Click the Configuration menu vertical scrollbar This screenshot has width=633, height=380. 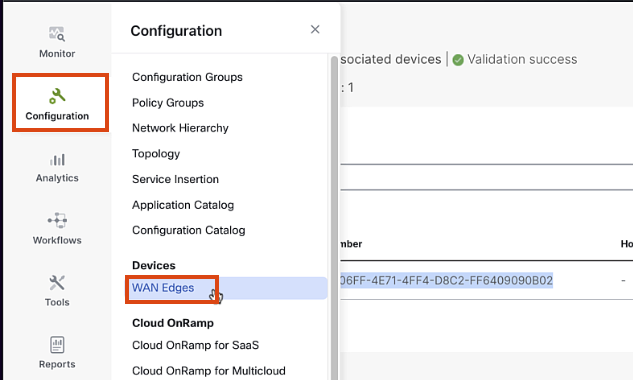[x=334, y=218]
